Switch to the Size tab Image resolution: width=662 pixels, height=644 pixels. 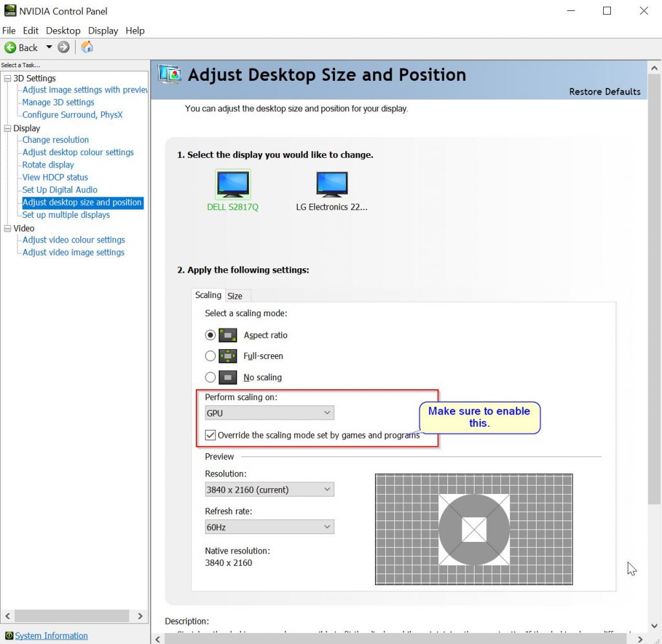[235, 296]
